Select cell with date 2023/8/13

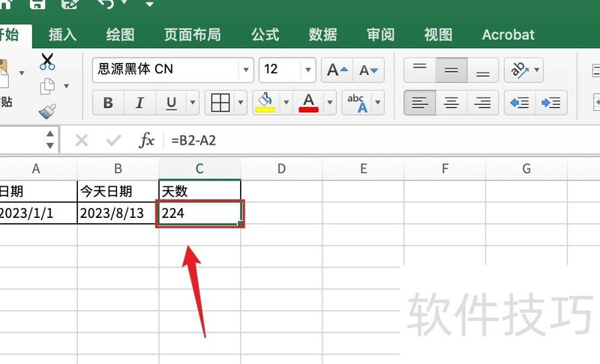(x=118, y=213)
